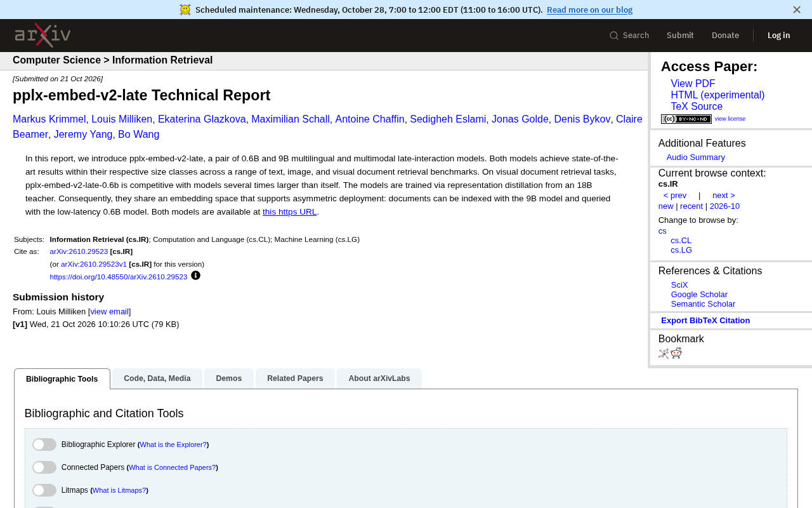Screen dimensions: 812x508
Task: Click the smiley icon in maintenance banner
Action: 185,10
